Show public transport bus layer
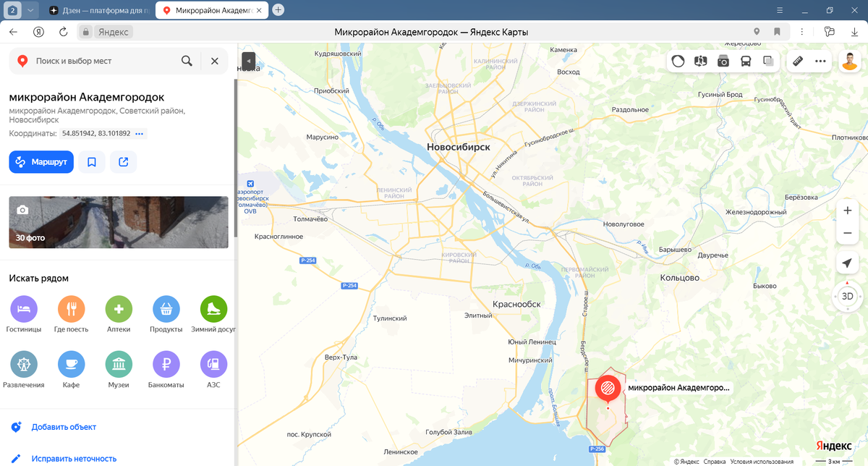This screenshot has width=868, height=466. coord(746,62)
